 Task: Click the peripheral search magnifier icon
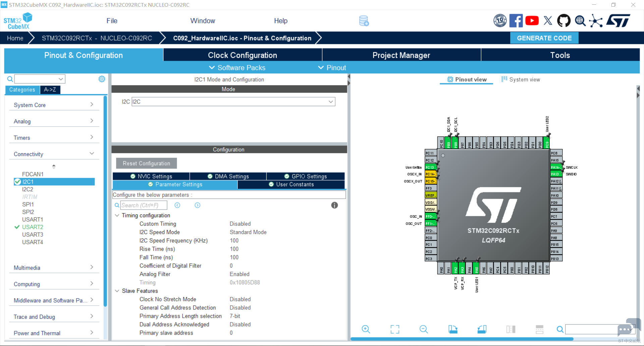point(10,79)
